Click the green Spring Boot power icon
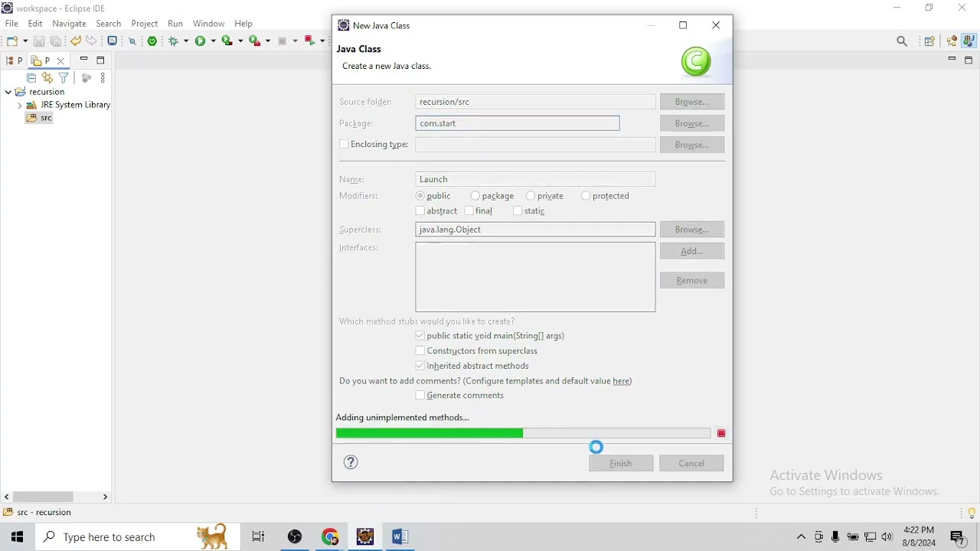Screen dimensions: 980x551 [x=153, y=41]
